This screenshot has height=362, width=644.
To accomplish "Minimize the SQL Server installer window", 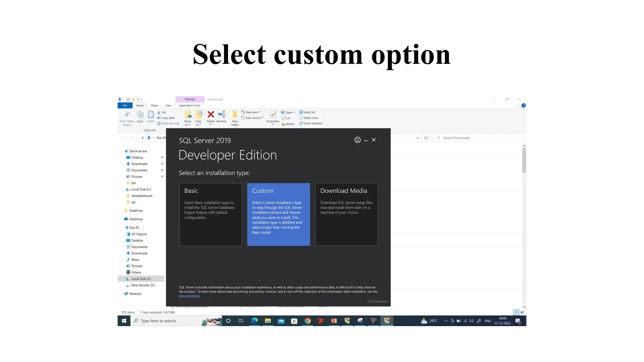I will [x=366, y=140].
